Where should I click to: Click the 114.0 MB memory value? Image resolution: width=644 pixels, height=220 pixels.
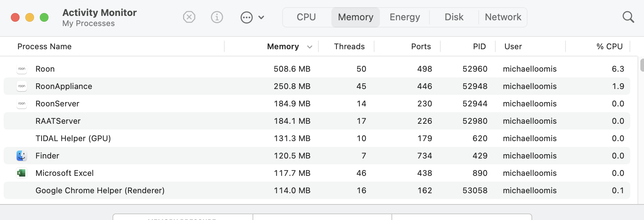292,190
